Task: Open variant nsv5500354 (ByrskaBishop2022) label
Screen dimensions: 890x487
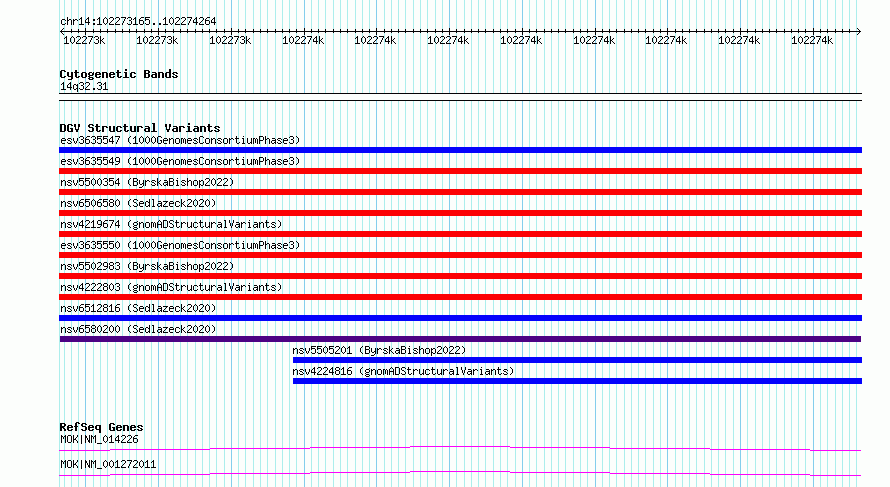Action: point(147,182)
